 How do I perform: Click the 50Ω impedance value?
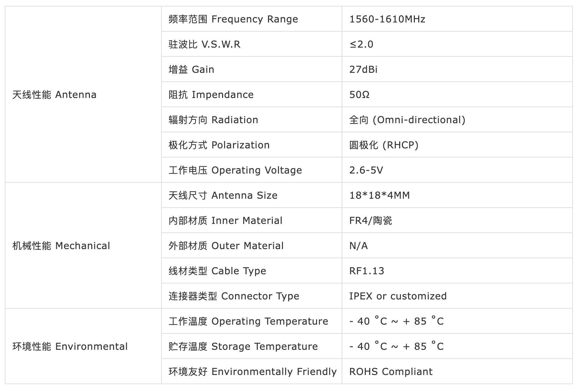(x=359, y=95)
